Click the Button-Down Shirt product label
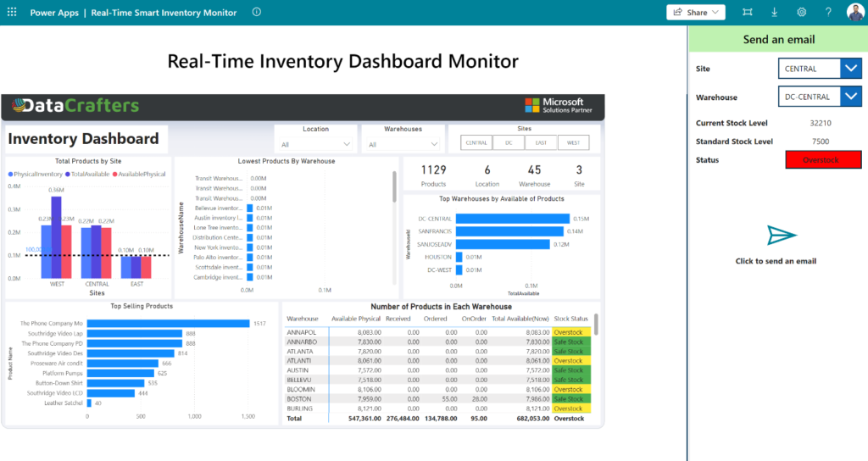Screen dimensions: 868x461 58,383
